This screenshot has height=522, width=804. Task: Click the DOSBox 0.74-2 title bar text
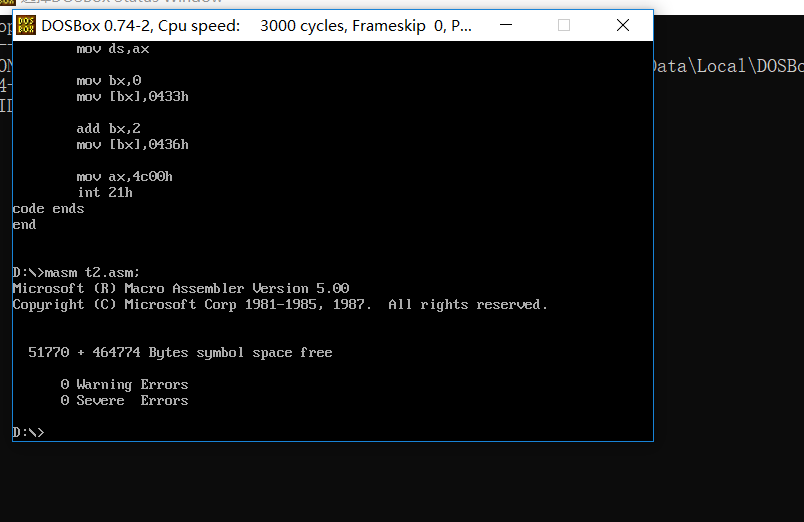(x=256, y=26)
